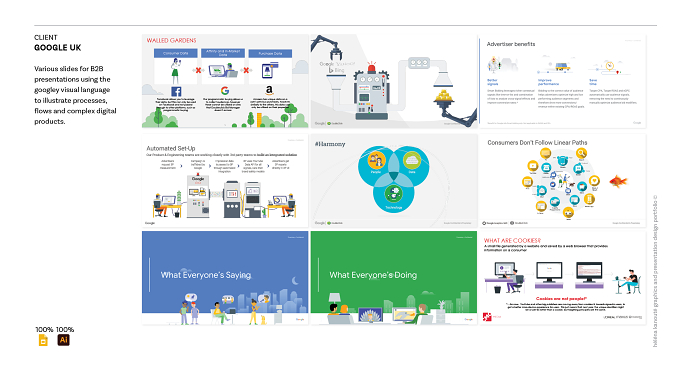Click the red X between Consumer and Affinity data
Viewport: 680px width, 382px height.
(198, 70)
